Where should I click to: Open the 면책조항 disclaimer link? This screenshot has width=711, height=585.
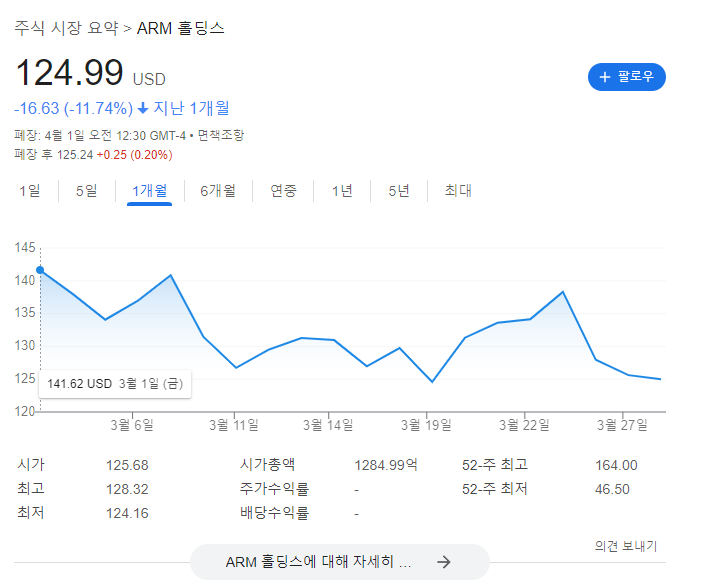point(221,135)
